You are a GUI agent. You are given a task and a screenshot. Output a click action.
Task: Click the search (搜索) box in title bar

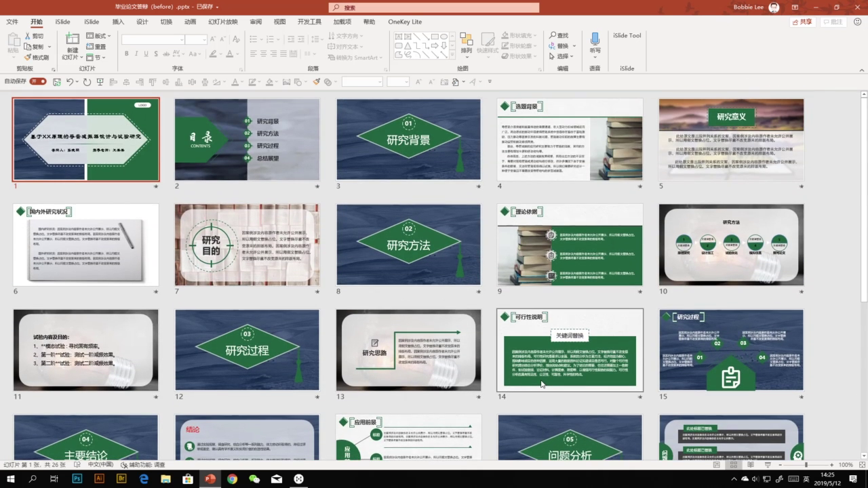tap(434, 7)
